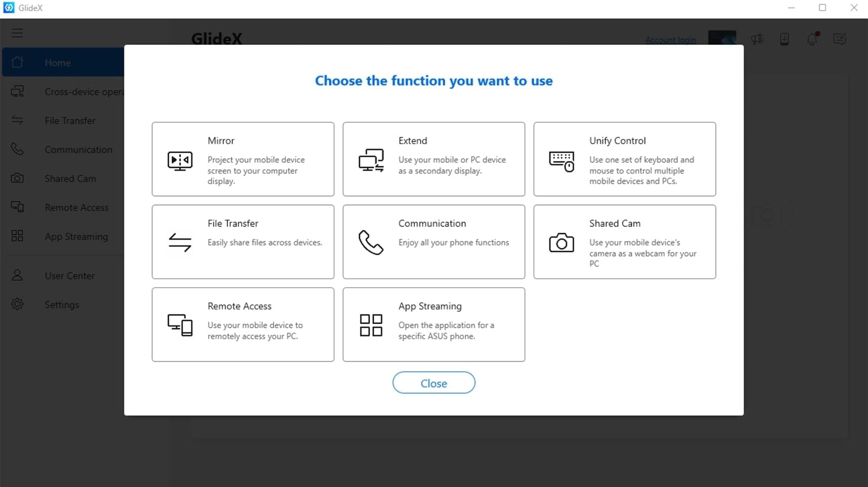This screenshot has height=487, width=868.
Task: Open the Shared Cam camera function
Action: click(x=561, y=242)
